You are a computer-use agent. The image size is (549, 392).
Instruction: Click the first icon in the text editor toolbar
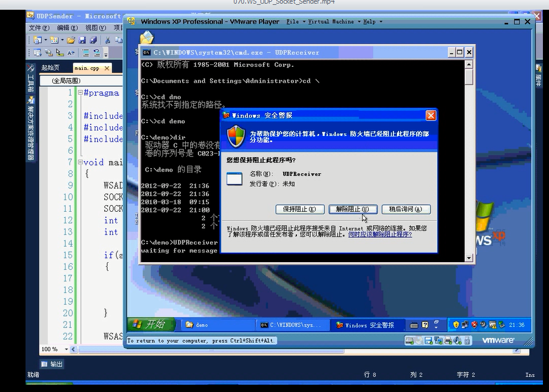(x=37, y=53)
